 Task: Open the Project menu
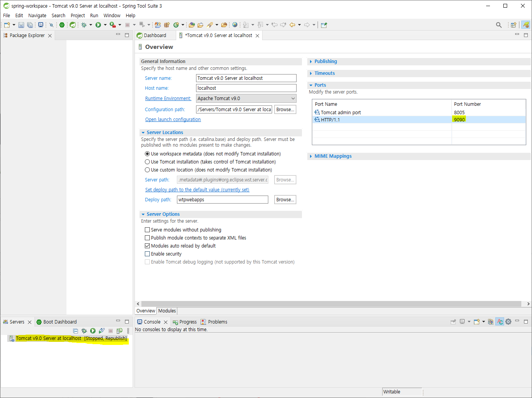point(78,15)
